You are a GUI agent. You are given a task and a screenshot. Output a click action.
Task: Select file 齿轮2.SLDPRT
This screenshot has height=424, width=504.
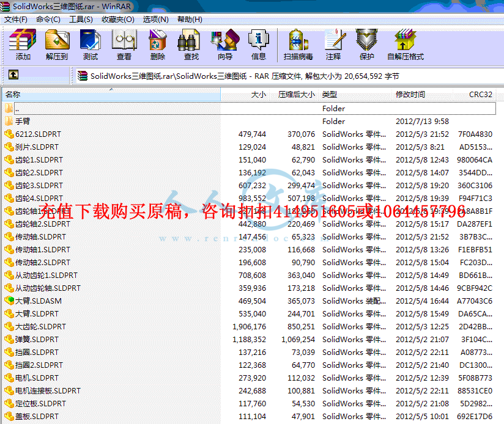(39, 173)
